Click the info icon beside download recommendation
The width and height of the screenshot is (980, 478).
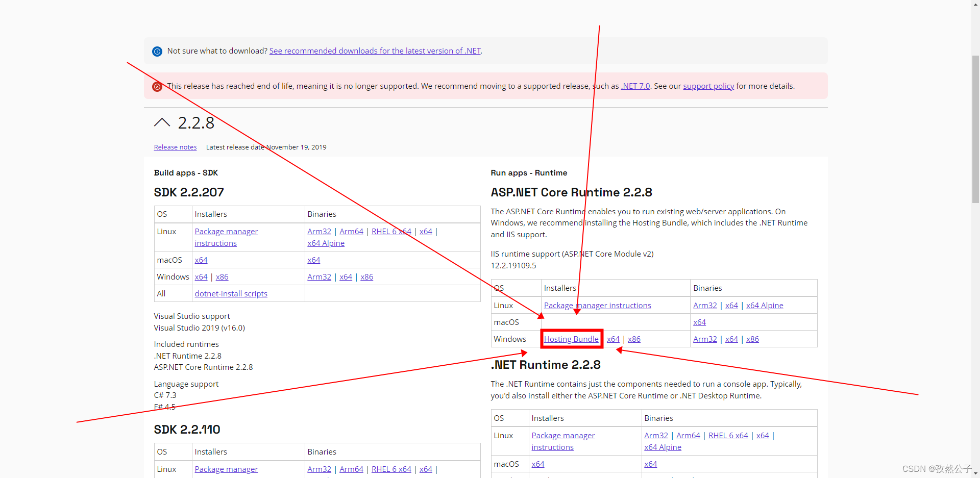[x=157, y=51]
